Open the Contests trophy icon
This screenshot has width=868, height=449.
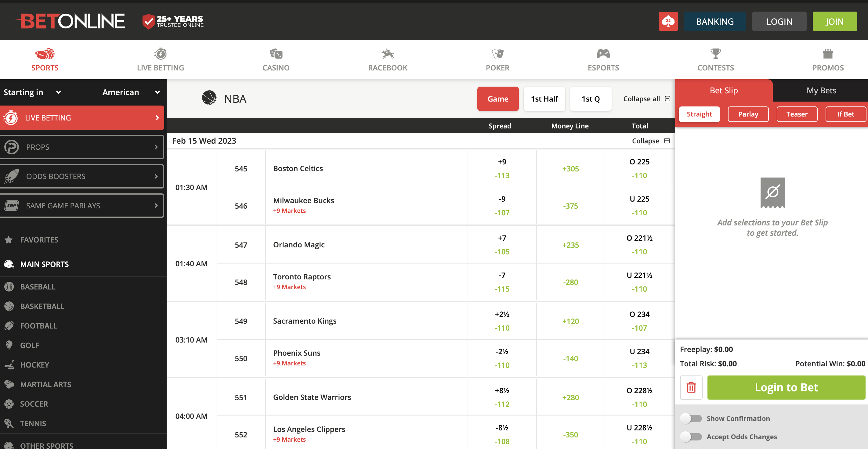tap(715, 54)
